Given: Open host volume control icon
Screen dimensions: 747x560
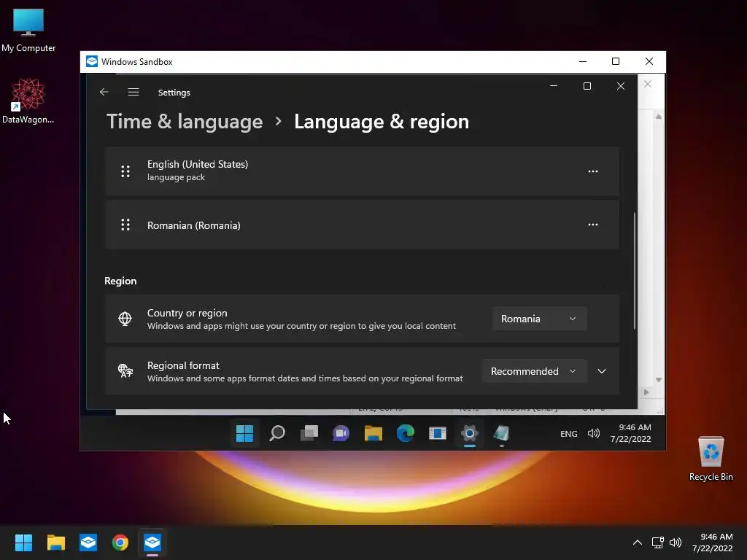Looking at the screenshot, I should [676, 542].
